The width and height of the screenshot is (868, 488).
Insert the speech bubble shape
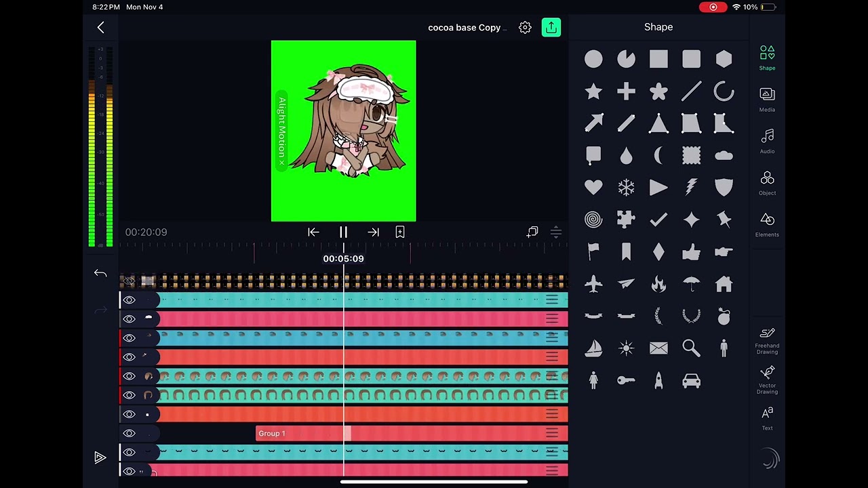(593, 156)
